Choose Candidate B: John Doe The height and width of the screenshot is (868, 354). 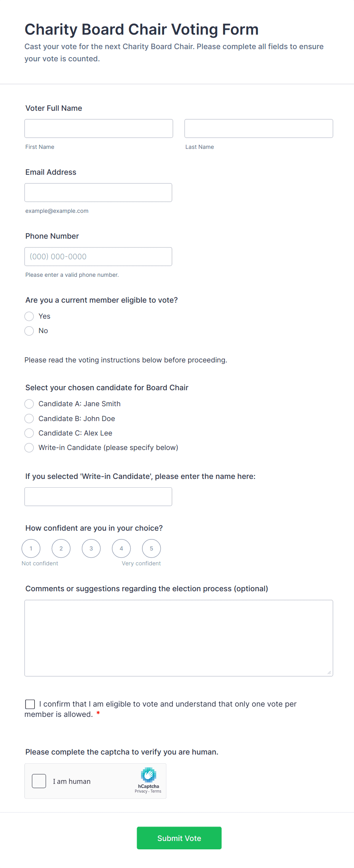pyautogui.click(x=29, y=419)
